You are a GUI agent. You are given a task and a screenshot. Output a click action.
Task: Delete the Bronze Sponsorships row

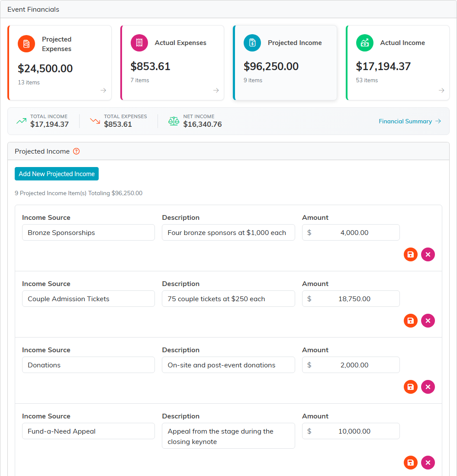428,254
